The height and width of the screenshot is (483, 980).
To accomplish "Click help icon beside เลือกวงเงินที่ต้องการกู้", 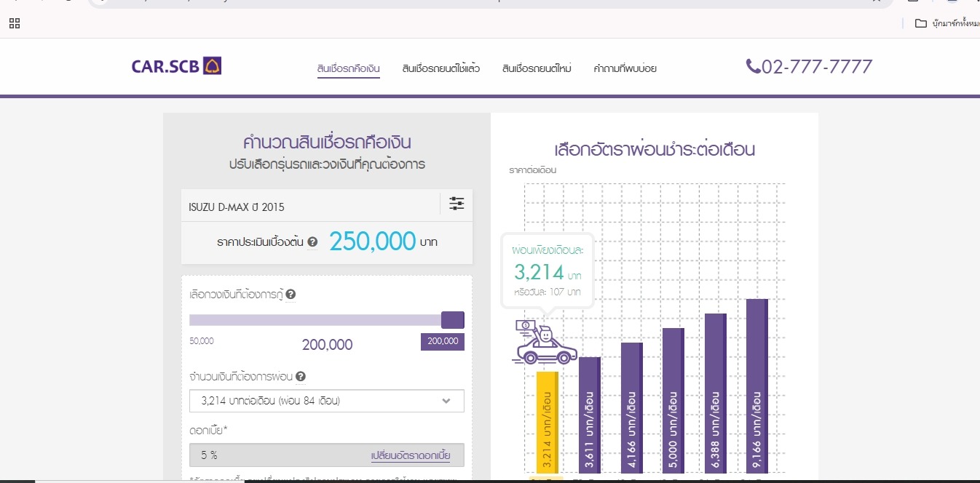I will click(291, 295).
